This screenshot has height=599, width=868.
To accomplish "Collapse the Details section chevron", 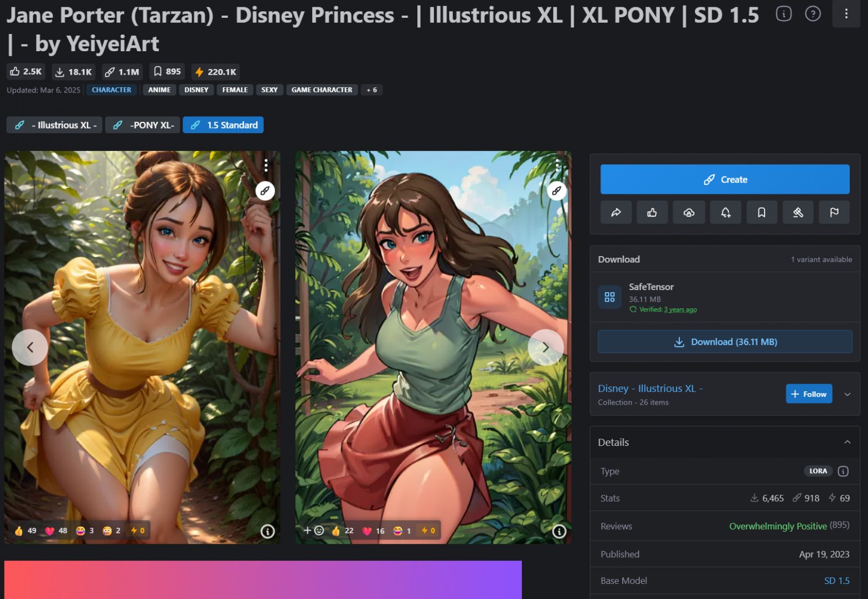I will click(x=847, y=443).
